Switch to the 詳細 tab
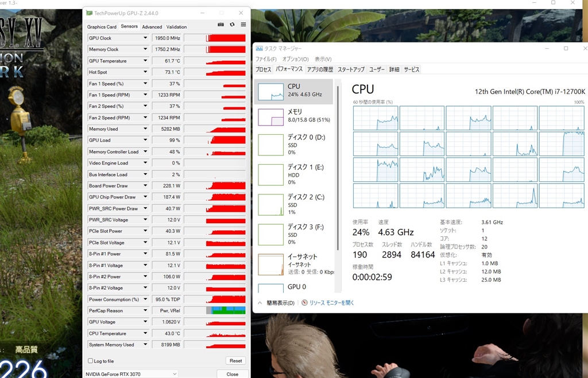 coord(394,69)
